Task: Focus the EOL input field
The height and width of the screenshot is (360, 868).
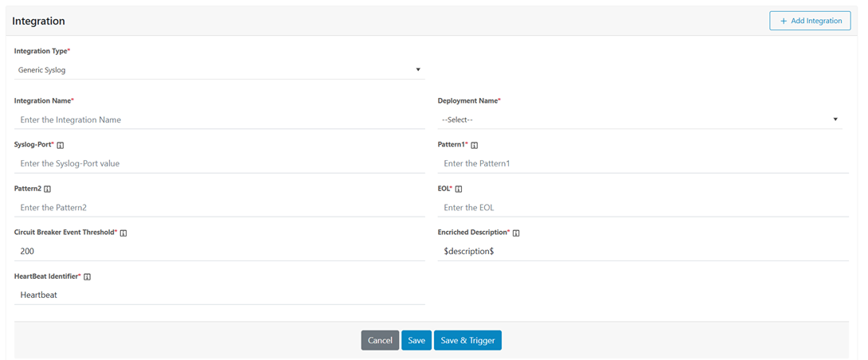Action: [643, 207]
